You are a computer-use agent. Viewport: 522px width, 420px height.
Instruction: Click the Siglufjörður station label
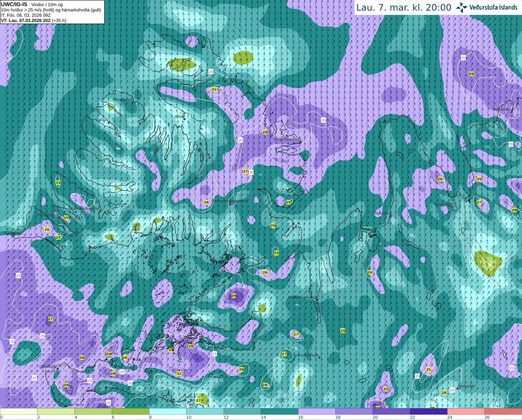[x=501, y=109]
